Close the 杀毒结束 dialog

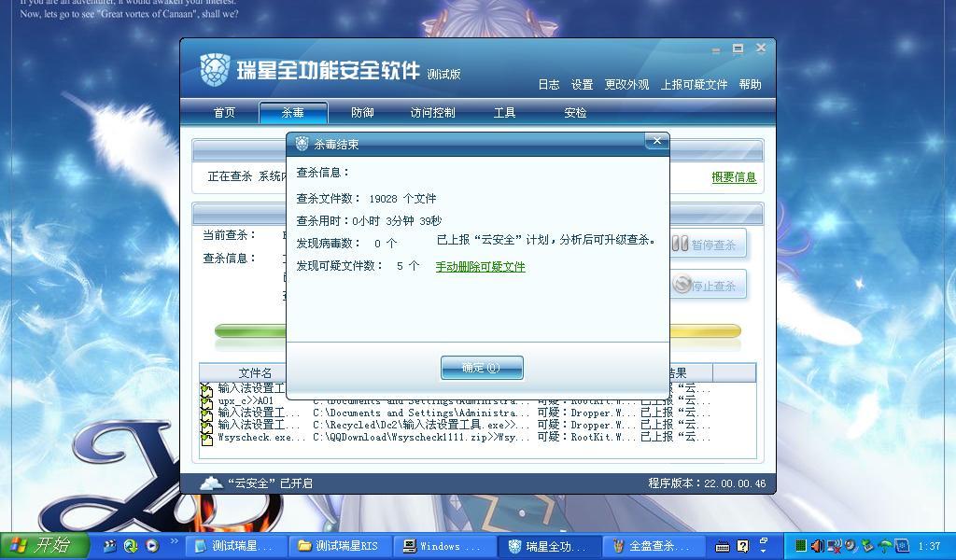click(x=656, y=141)
